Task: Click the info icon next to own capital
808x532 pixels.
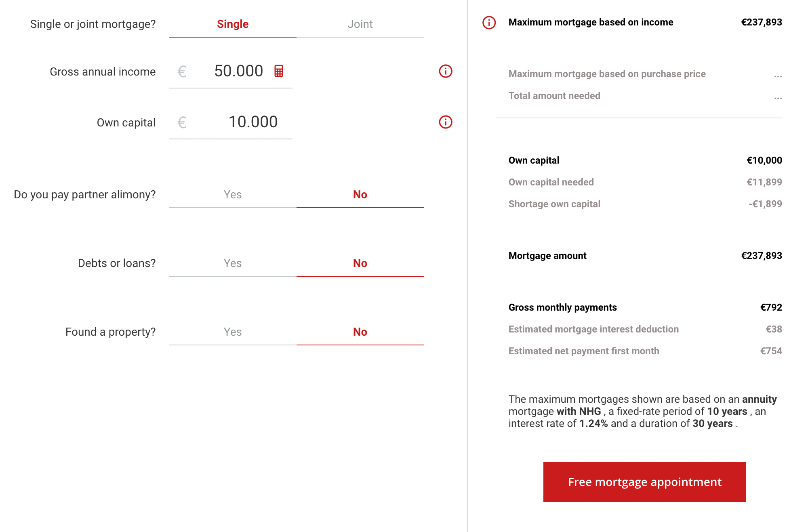Action: pyautogui.click(x=446, y=122)
